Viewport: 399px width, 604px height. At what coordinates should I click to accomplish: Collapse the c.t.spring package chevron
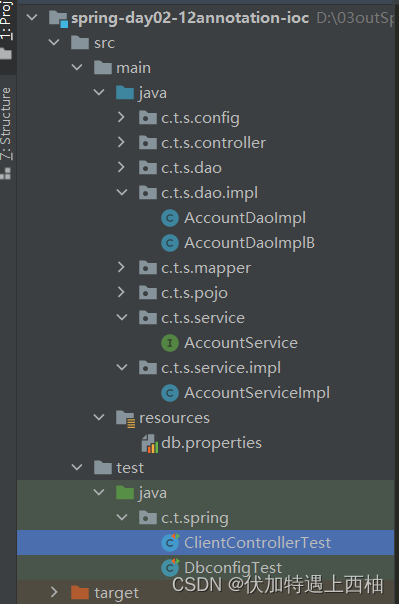122,517
